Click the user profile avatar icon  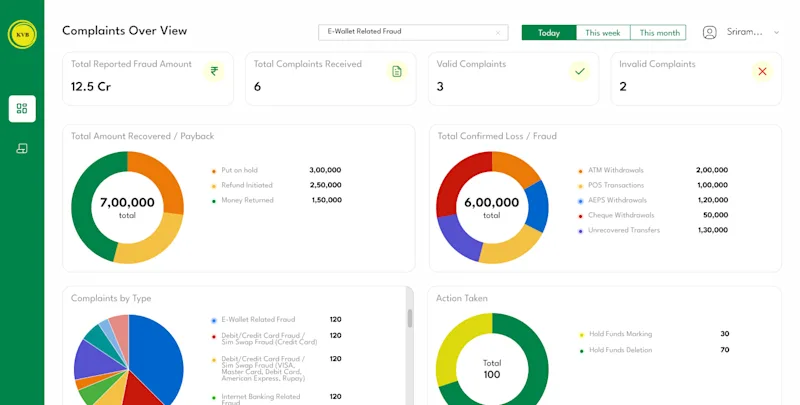[x=709, y=32]
